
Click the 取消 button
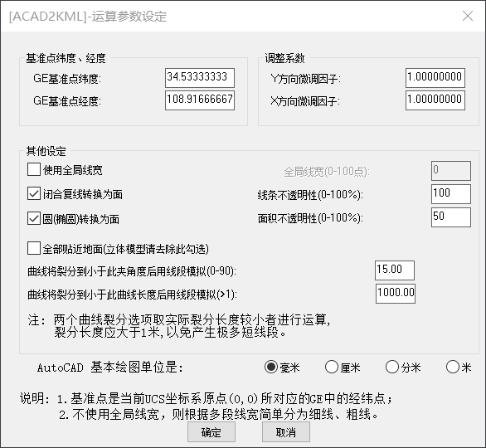[x=286, y=432]
